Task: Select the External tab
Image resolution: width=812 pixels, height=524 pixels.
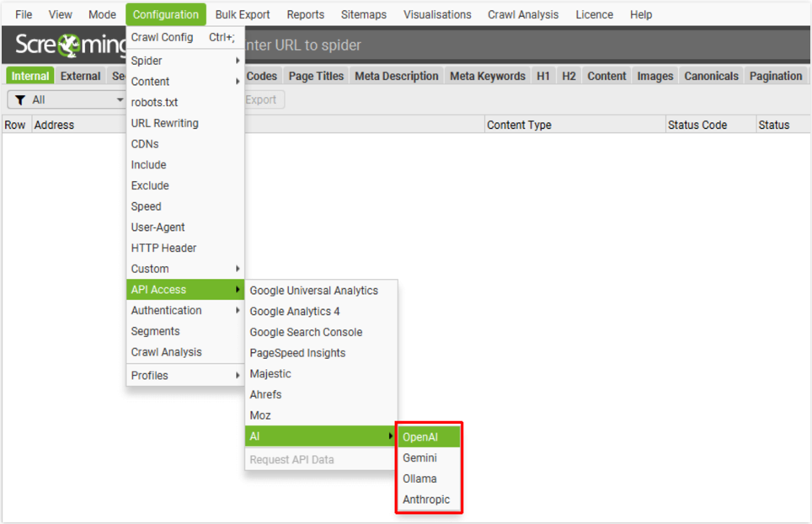Action: [x=80, y=76]
